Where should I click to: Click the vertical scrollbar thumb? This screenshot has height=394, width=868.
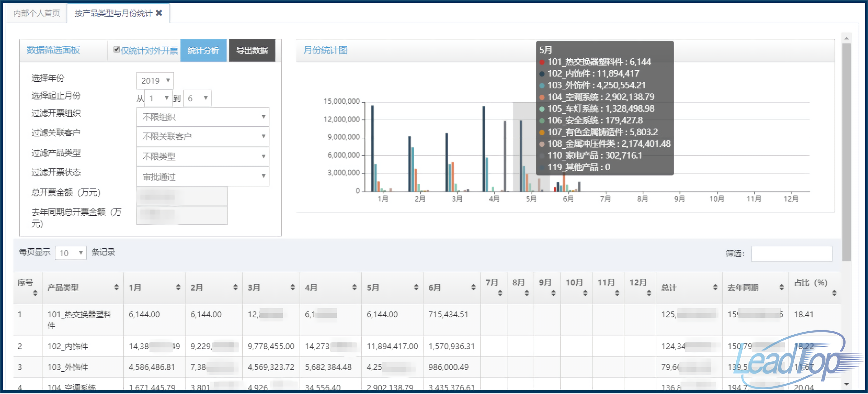coord(847,152)
